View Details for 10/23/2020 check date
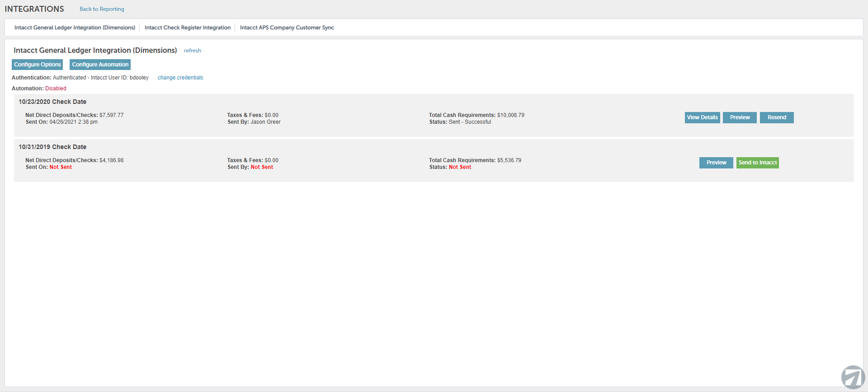868x392 pixels. [702, 117]
